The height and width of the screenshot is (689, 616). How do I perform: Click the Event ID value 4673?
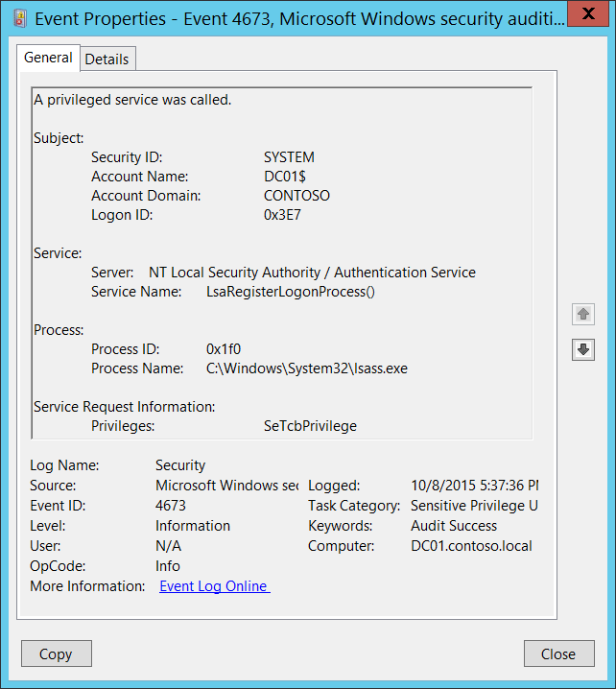tap(171, 506)
